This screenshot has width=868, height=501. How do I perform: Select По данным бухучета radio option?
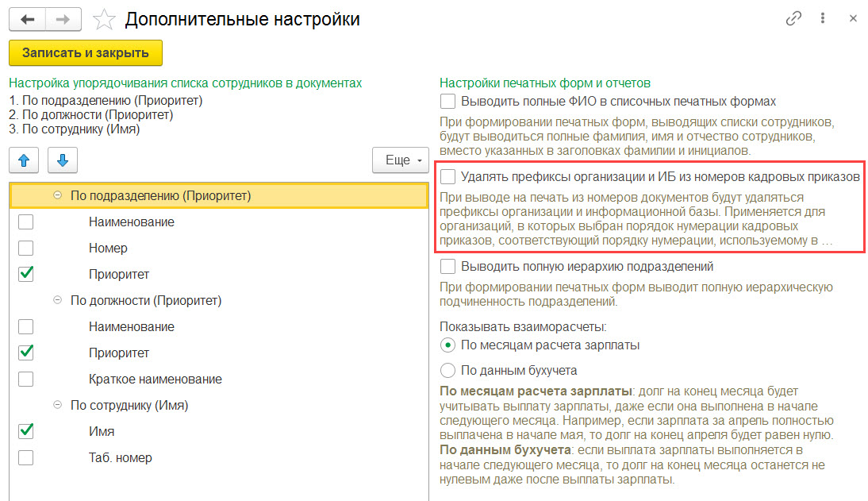coord(447,370)
